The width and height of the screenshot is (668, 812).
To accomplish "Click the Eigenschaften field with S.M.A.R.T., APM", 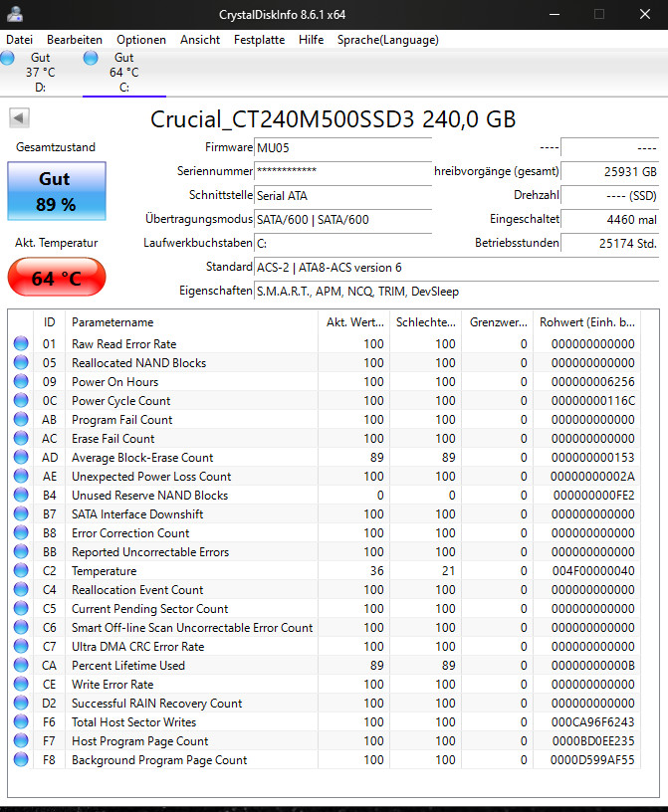I will pyautogui.click(x=456, y=292).
